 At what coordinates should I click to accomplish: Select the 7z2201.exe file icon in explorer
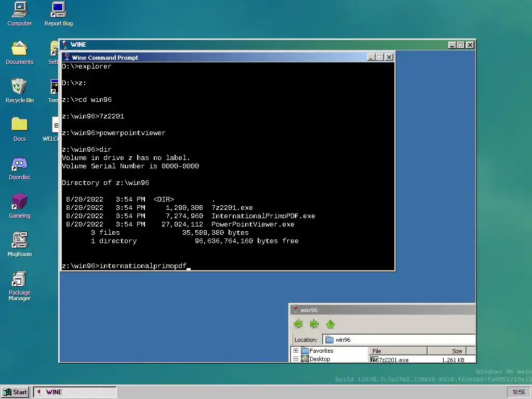374,360
